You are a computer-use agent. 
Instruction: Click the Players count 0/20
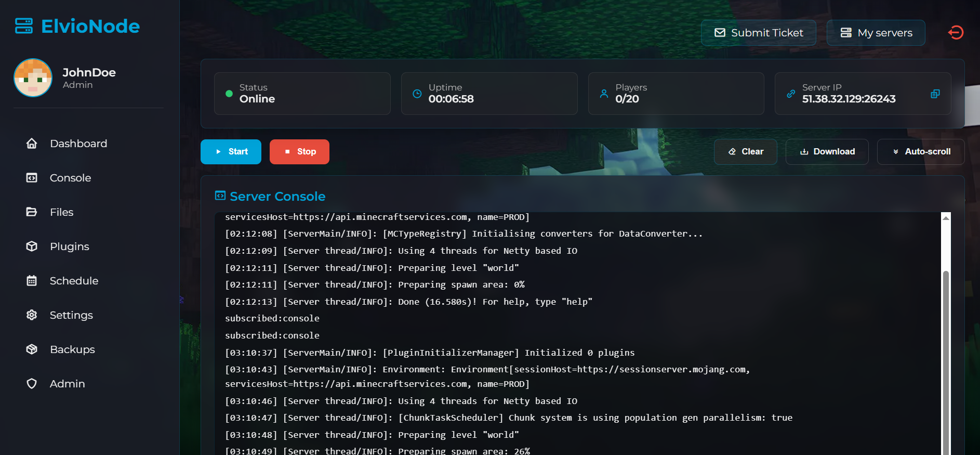pos(627,99)
